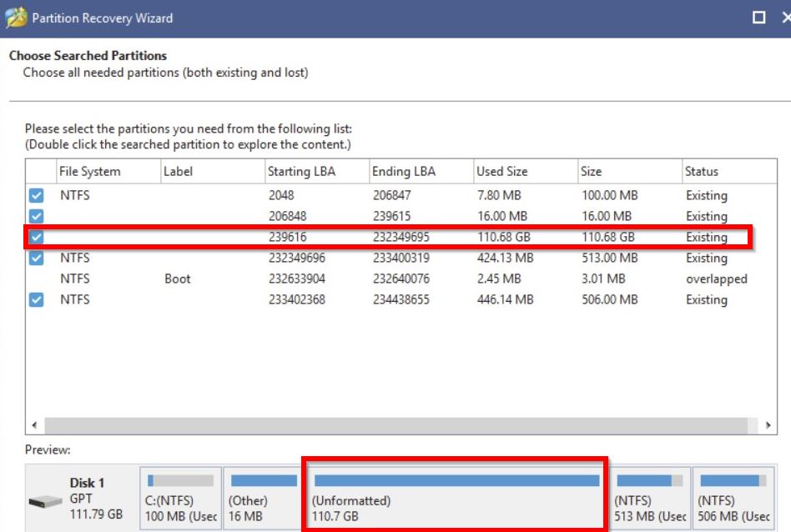Uncheck the 16.00 MB partition checkbox

coord(37,217)
